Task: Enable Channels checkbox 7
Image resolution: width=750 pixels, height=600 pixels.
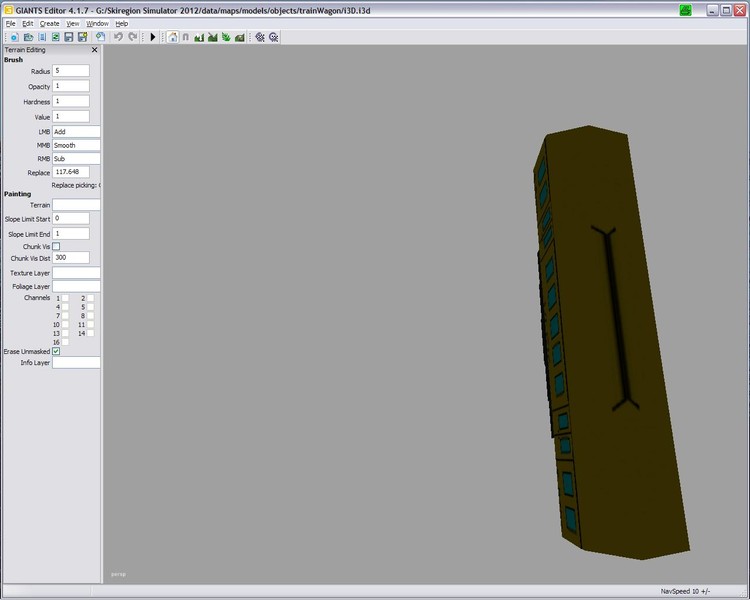Action: (65, 316)
